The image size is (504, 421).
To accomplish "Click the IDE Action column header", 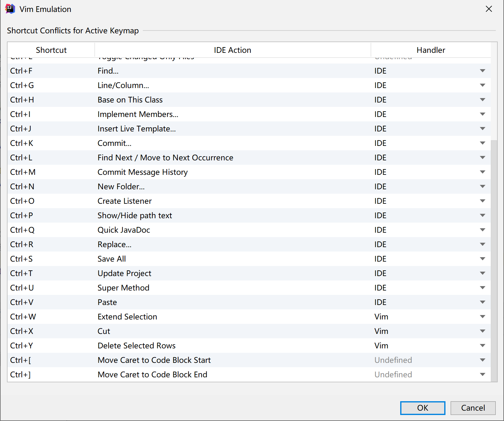I will click(x=232, y=50).
